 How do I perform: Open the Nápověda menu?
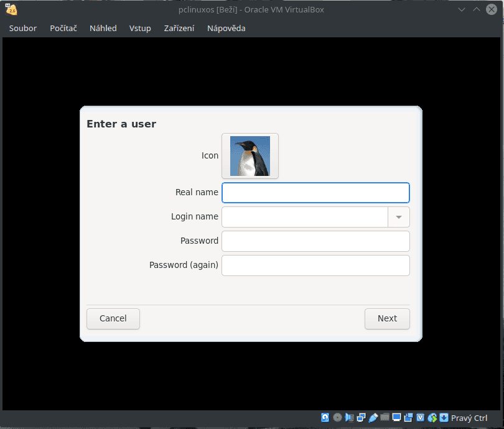point(226,28)
